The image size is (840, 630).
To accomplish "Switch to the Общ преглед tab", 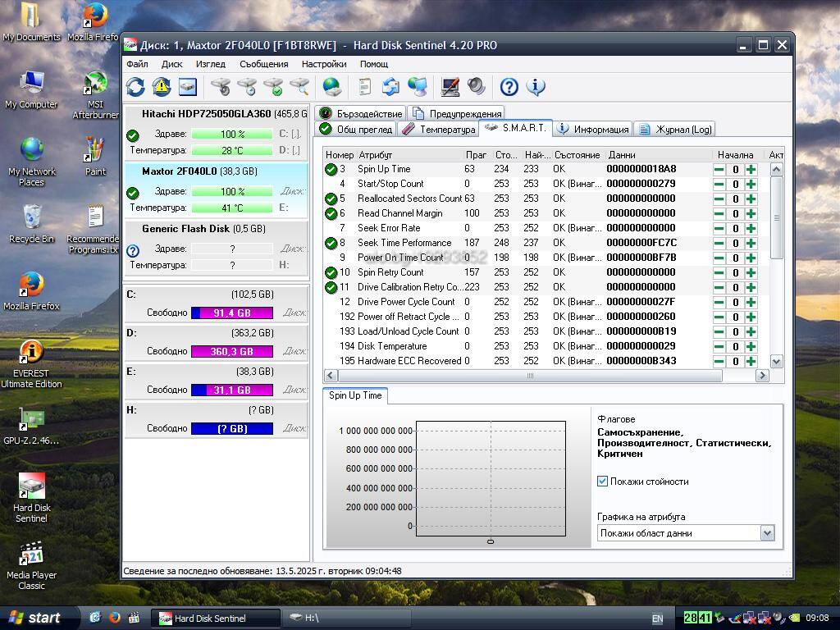I will tap(356, 129).
